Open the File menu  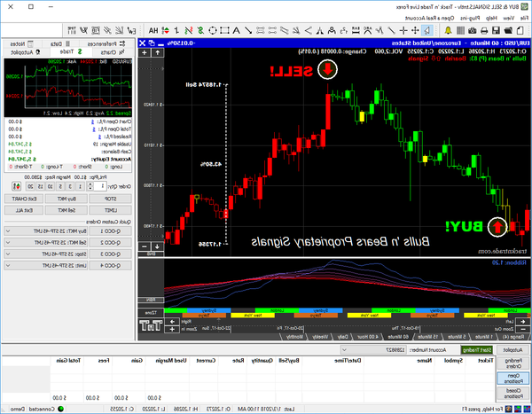[x=524, y=18]
